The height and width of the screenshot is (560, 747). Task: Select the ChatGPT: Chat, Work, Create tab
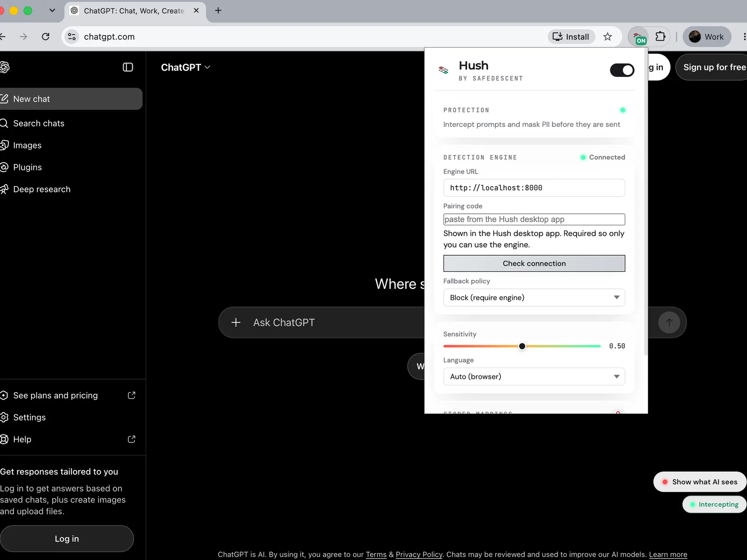tap(134, 11)
